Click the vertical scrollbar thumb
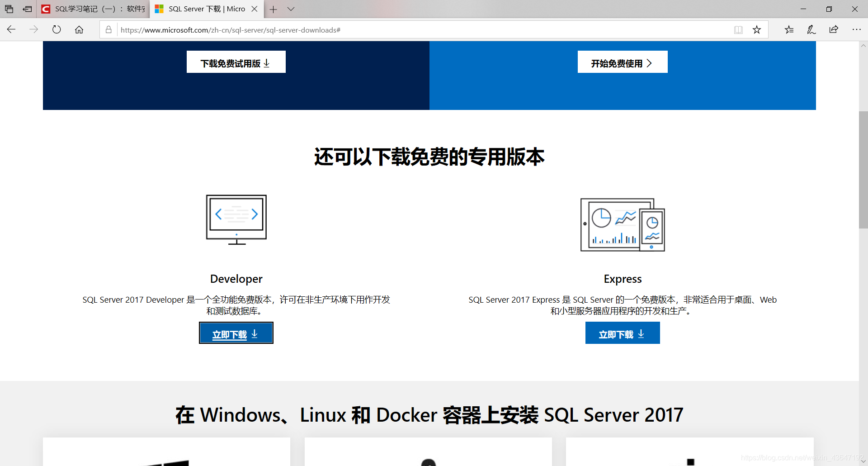Image resolution: width=868 pixels, height=466 pixels. (863, 170)
